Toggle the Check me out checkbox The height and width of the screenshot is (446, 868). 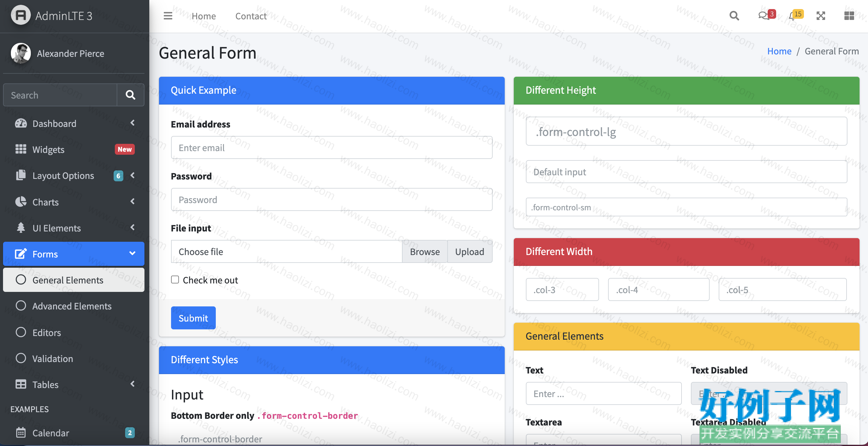tap(175, 280)
